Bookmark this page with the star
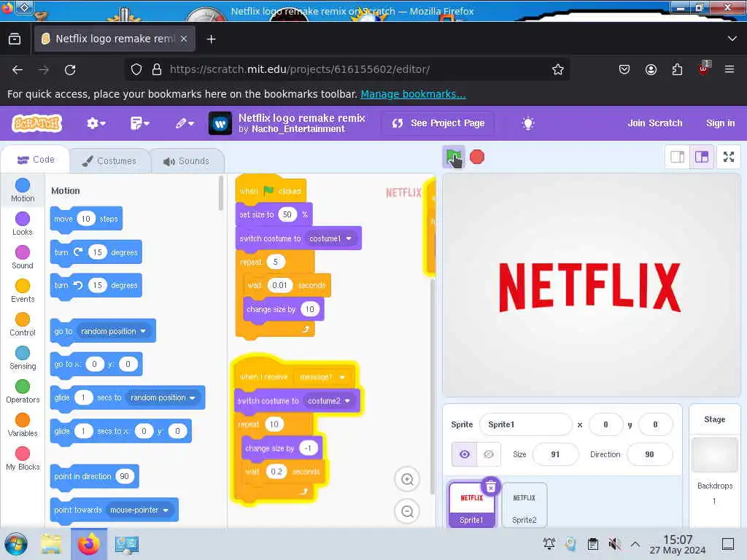Screen dimensions: 747x560 click(x=558, y=69)
